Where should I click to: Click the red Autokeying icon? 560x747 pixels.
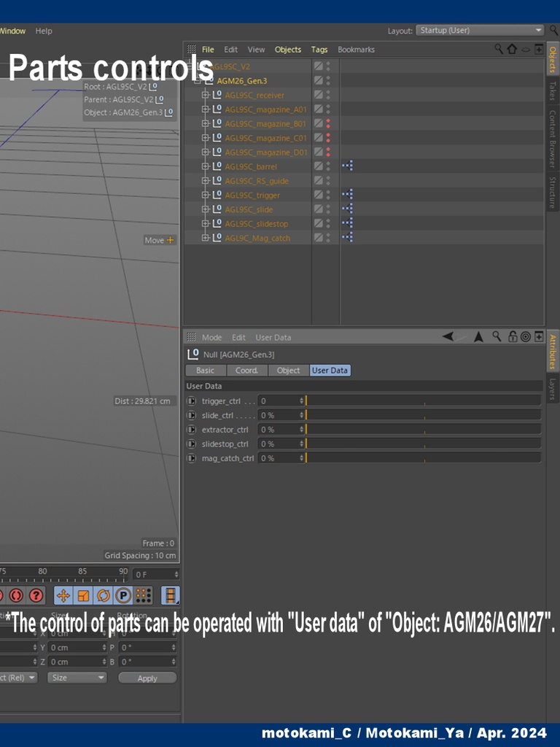click(x=16, y=595)
